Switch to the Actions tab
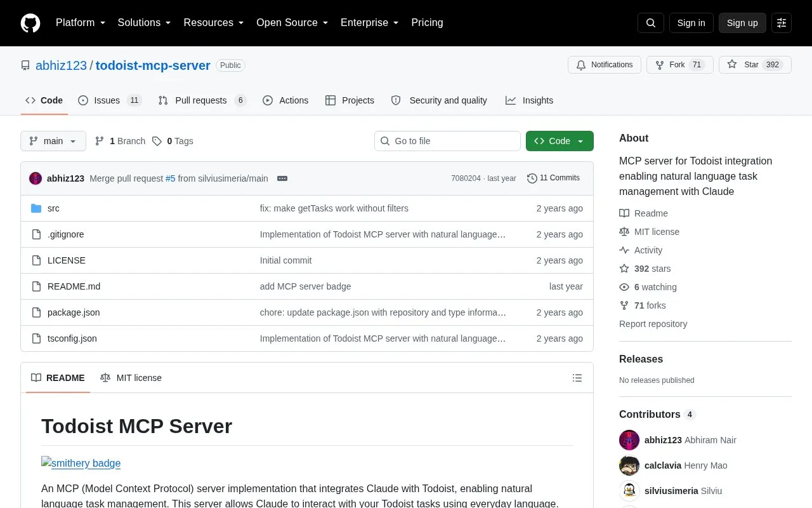The image size is (812, 508). click(285, 100)
